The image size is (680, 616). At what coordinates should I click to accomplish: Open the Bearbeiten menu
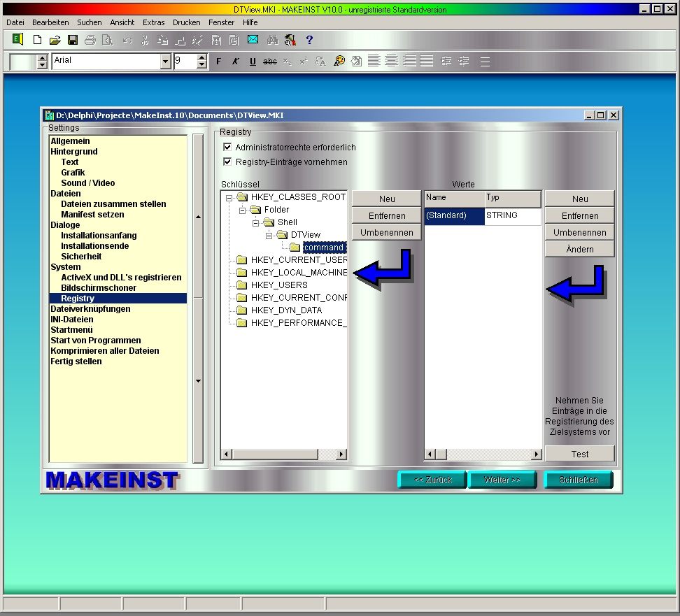(x=50, y=22)
